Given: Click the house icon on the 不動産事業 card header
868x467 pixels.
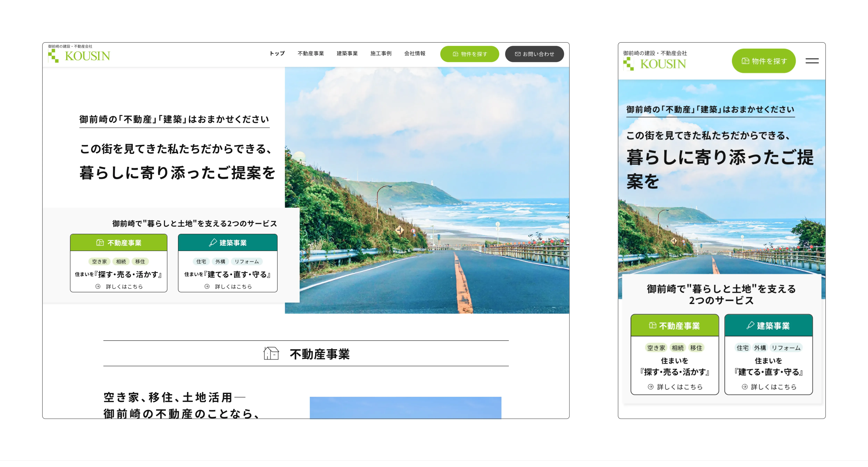Looking at the screenshot, I should click(x=100, y=242).
